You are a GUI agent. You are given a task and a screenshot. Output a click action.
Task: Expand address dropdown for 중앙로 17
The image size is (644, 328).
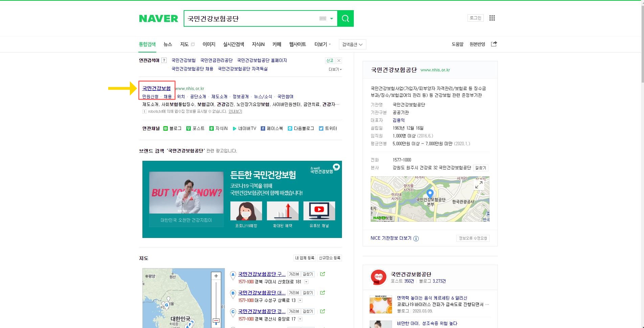tap(300, 319)
